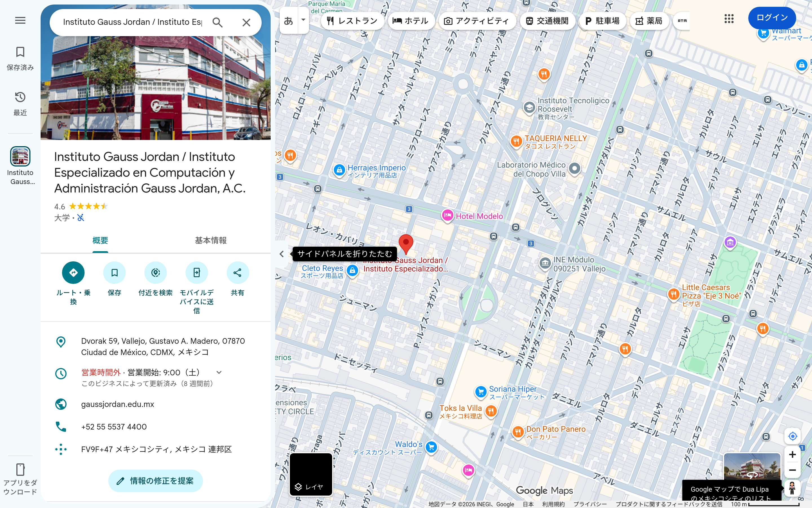This screenshot has width=812, height=508.
Task: Expand the opening hours chevron
Action: point(219,372)
